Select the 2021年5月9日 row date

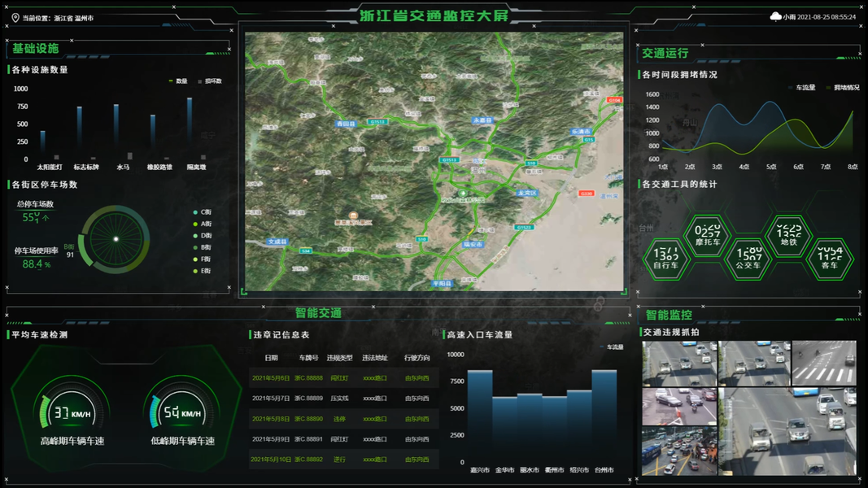pyautogui.click(x=271, y=439)
